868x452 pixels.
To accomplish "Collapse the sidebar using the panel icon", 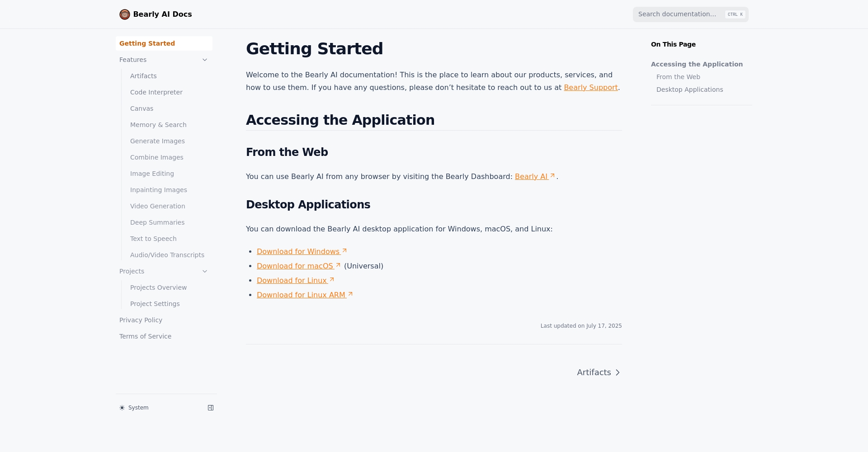I will click(x=211, y=408).
